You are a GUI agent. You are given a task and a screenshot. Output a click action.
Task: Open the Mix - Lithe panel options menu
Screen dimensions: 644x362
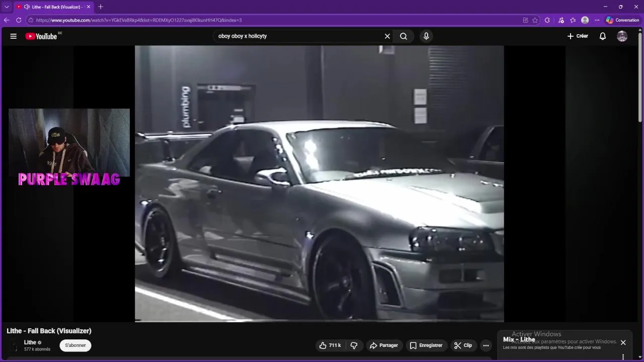pyautogui.click(x=623, y=357)
